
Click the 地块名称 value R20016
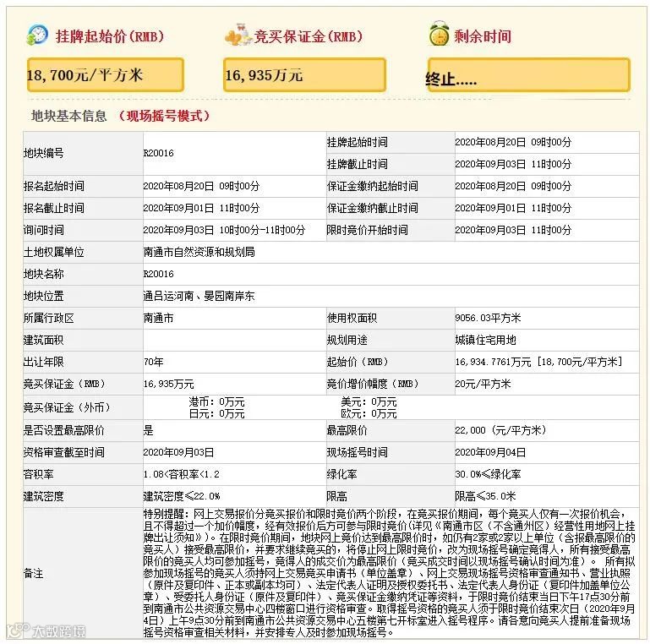tap(158, 274)
